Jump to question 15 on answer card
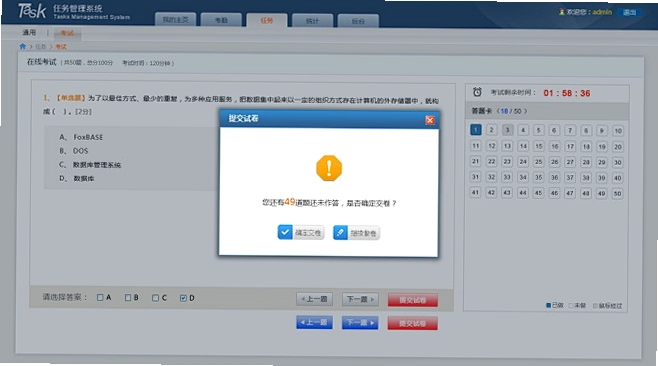Viewport: 658px width, 366px height. pos(539,146)
